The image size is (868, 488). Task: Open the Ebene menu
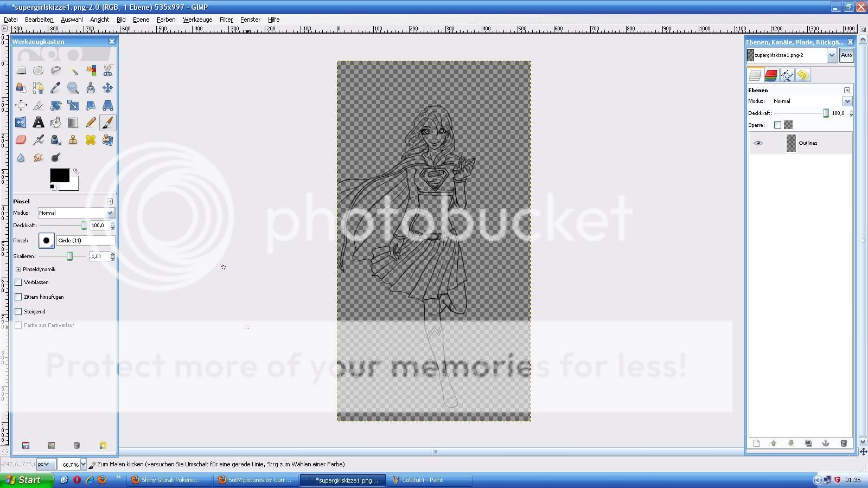click(141, 20)
